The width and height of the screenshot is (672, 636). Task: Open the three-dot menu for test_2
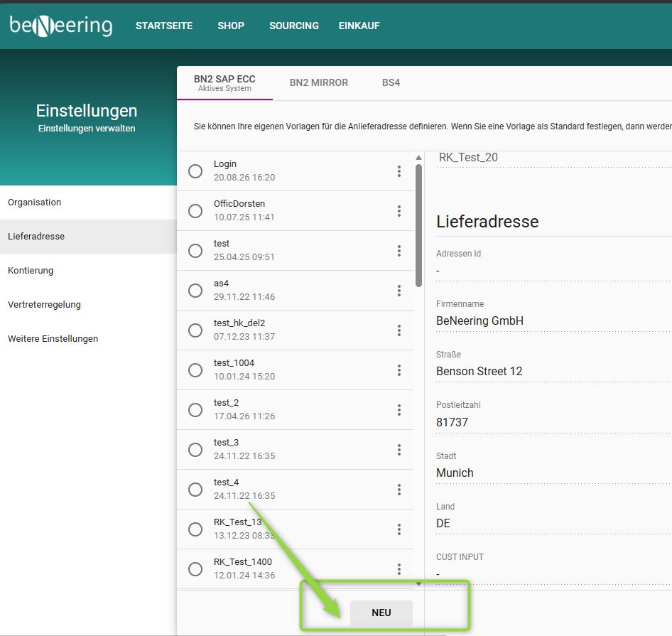[x=399, y=410]
